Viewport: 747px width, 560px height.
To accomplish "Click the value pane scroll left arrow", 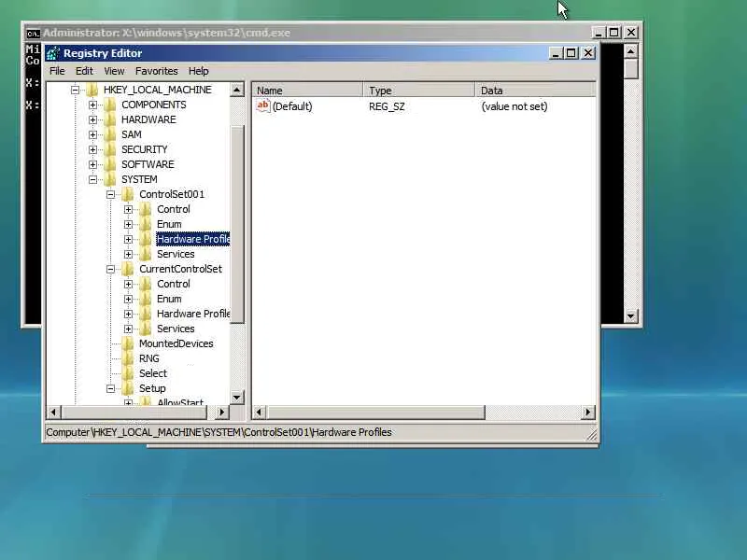I will [x=260, y=412].
